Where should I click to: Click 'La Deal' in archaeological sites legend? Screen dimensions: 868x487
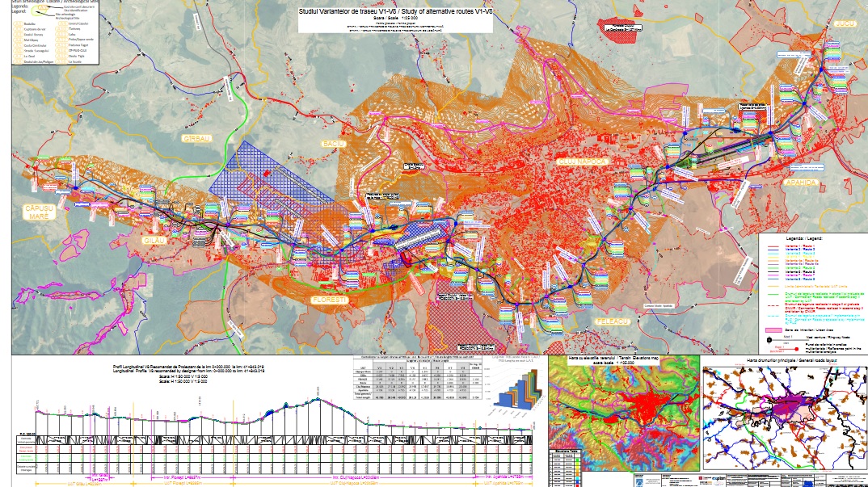30,57
